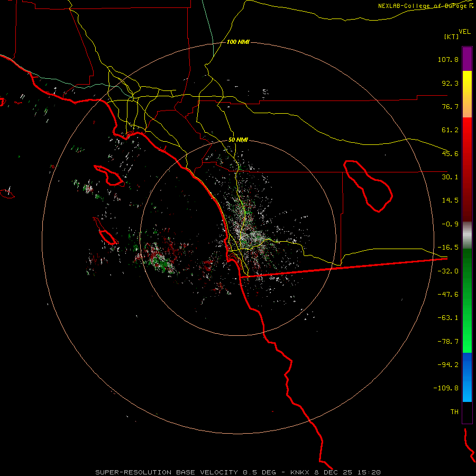
Task: Select the 61.2 legend value
Action: (x=450, y=130)
